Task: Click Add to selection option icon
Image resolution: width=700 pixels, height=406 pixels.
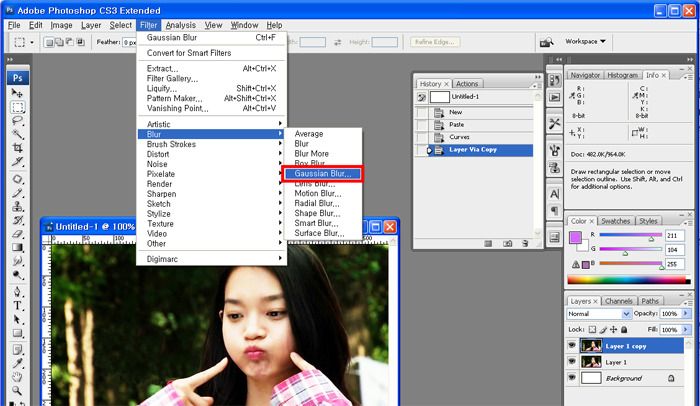Action: coord(59,42)
